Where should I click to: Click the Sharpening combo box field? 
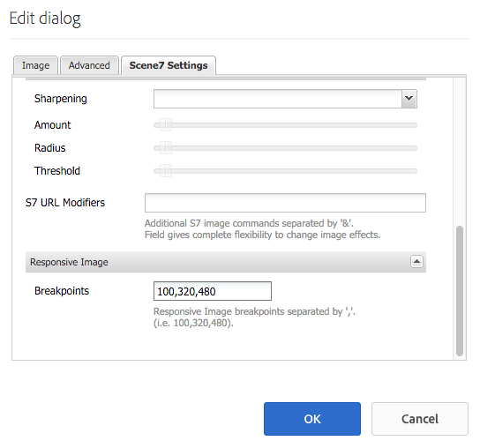point(278,99)
